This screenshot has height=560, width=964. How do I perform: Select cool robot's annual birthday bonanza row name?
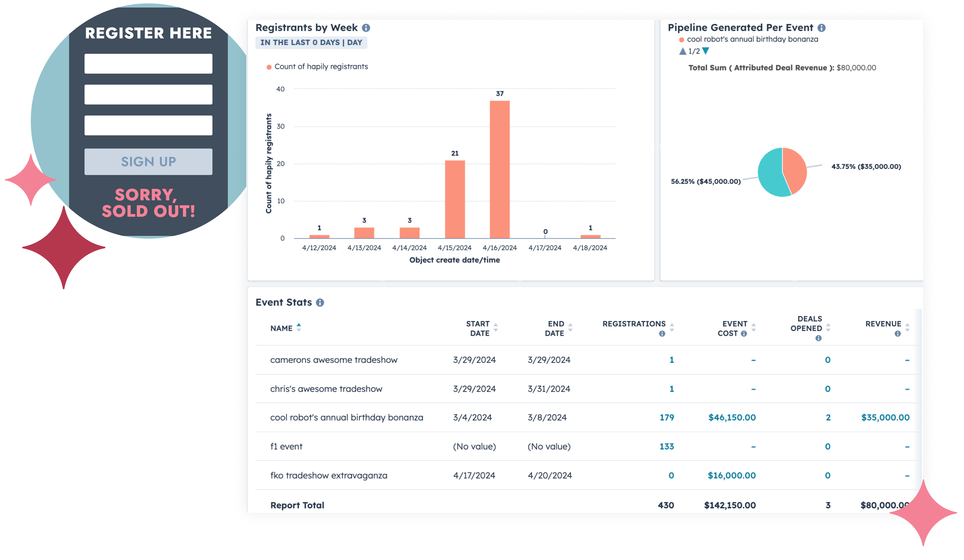pos(347,418)
